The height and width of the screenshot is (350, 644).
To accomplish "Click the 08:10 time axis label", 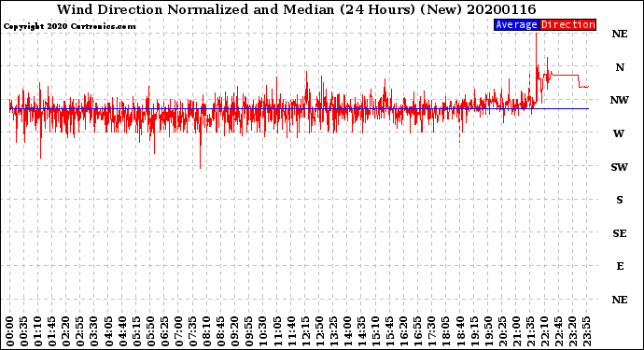I will [207, 331].
